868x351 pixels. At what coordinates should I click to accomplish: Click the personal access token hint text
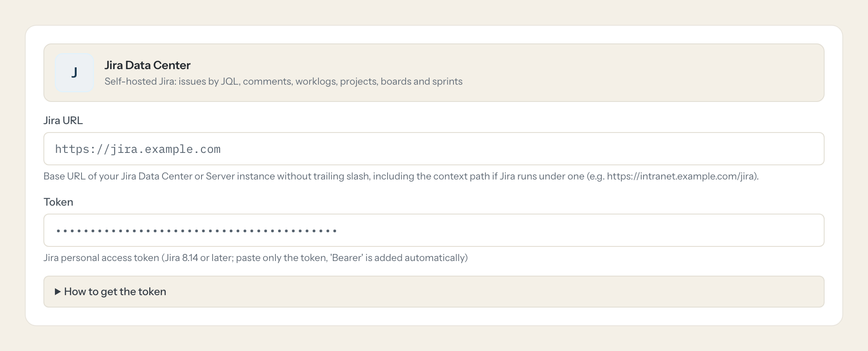point(256,258)
